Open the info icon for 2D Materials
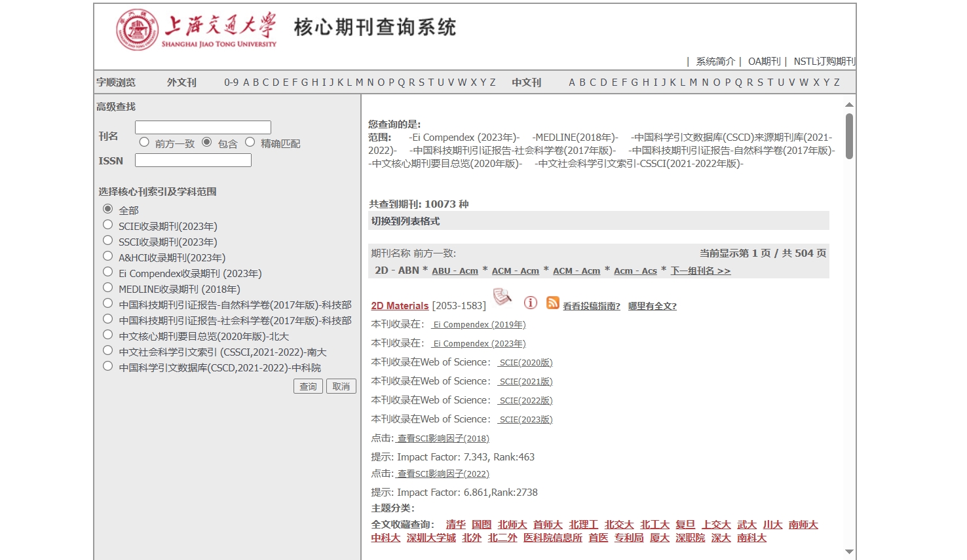967x560 pixels. coord(530,303)
